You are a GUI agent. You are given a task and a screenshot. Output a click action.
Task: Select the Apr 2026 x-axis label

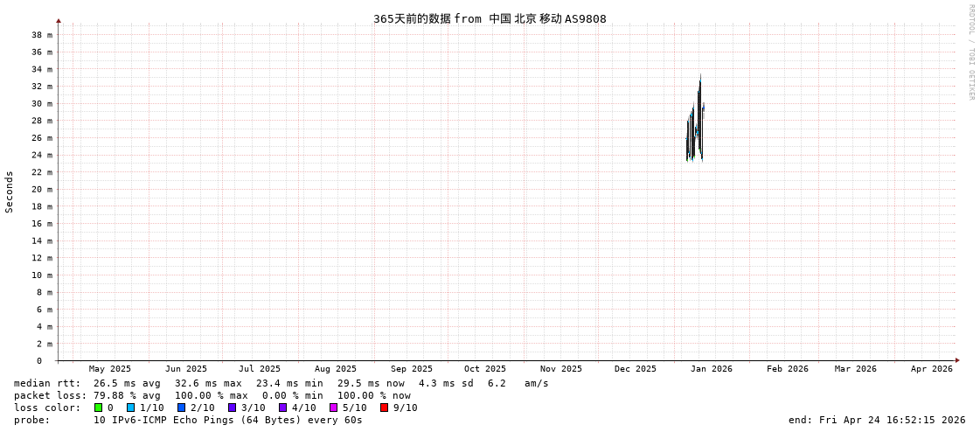click(931, 369)
